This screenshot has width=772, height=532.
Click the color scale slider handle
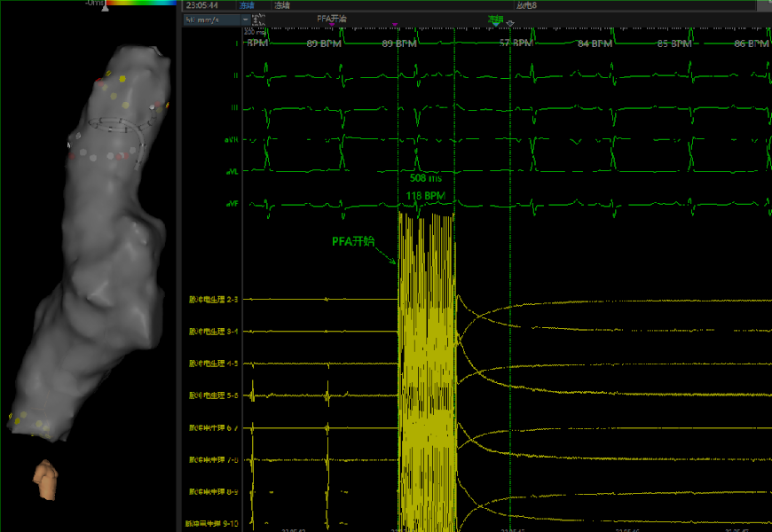coord(106,7)
